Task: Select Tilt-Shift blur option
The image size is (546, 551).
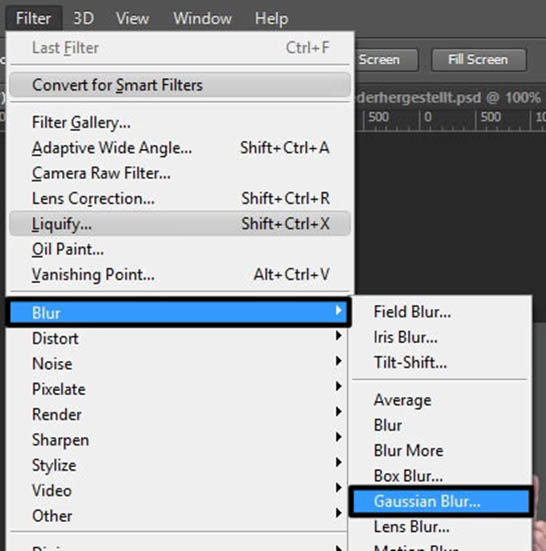Action: [441, 362]
